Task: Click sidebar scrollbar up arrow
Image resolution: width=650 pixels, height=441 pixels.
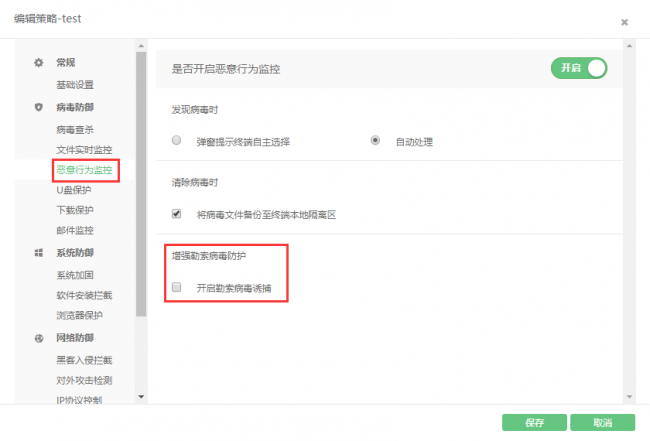Action: (x=141, y=45)
